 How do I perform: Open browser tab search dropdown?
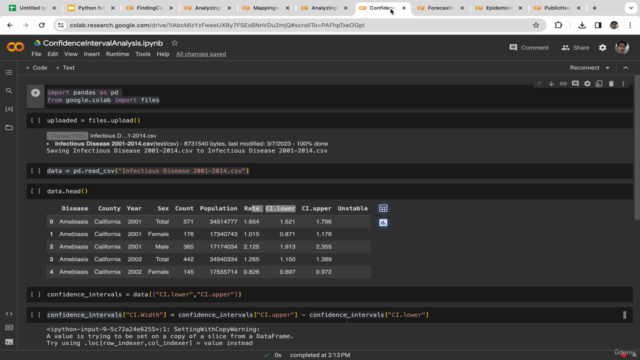tap(631, 8)
